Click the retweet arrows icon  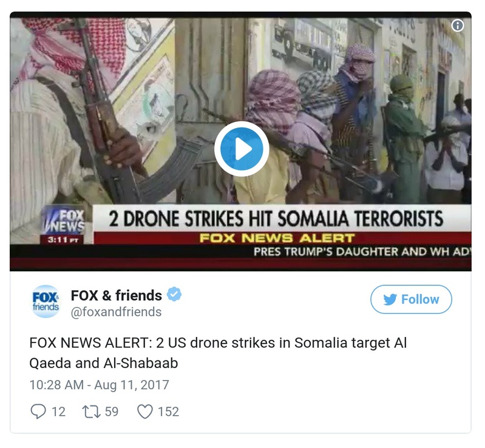click(91, 412)
